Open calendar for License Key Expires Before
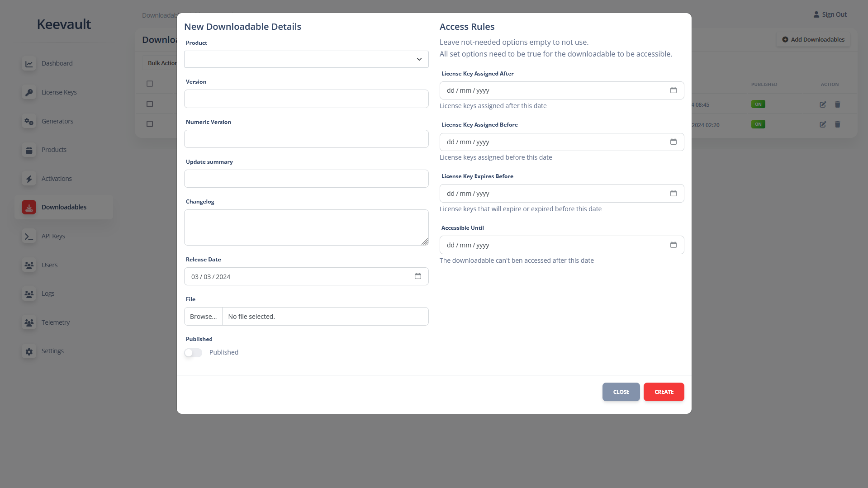 (673, 194)
